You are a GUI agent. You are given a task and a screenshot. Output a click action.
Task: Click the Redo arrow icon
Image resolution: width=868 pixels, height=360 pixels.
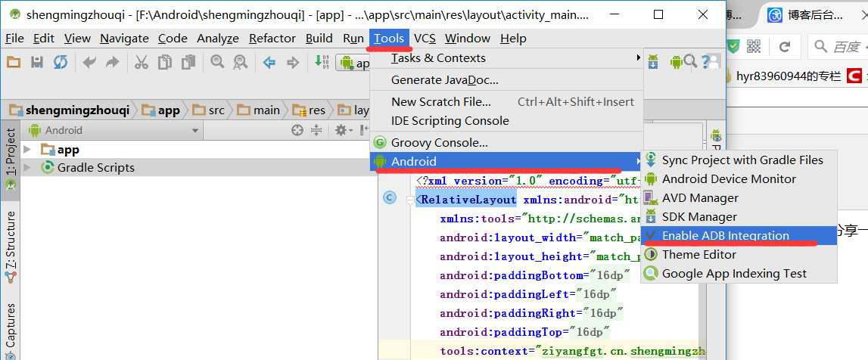click(112, 62)
